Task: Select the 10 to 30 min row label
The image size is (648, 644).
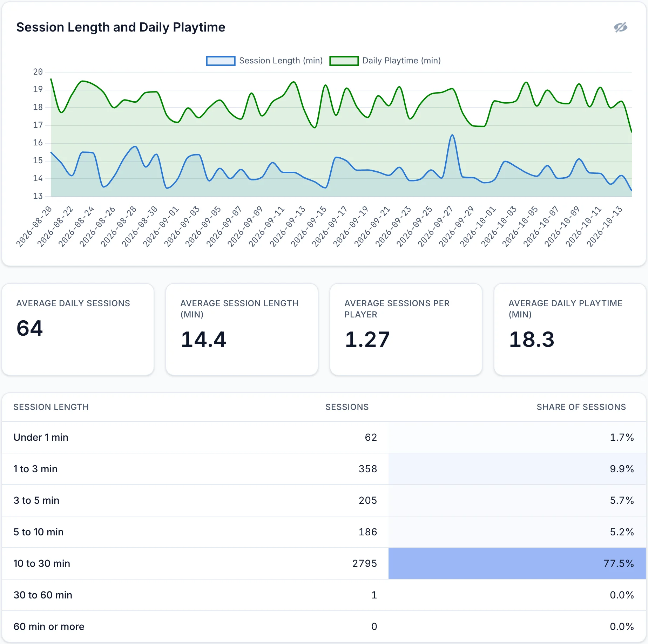Action: (42, 563)
